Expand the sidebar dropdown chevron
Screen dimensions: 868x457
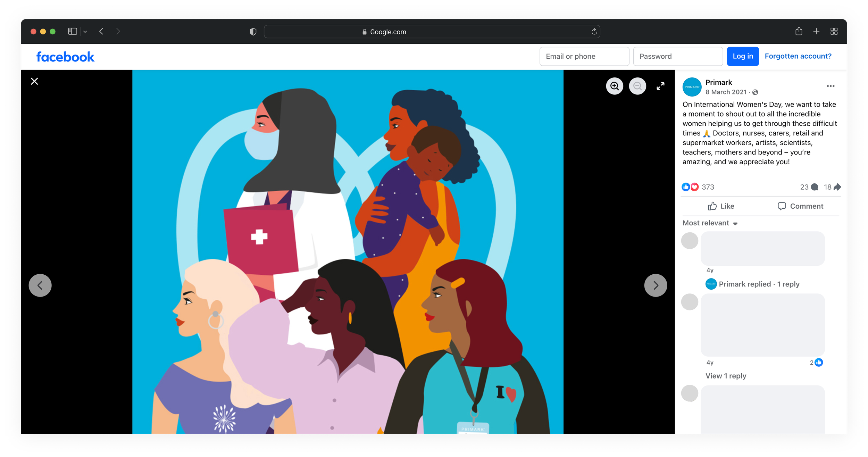pyautogui.click(x=85, y=32)
